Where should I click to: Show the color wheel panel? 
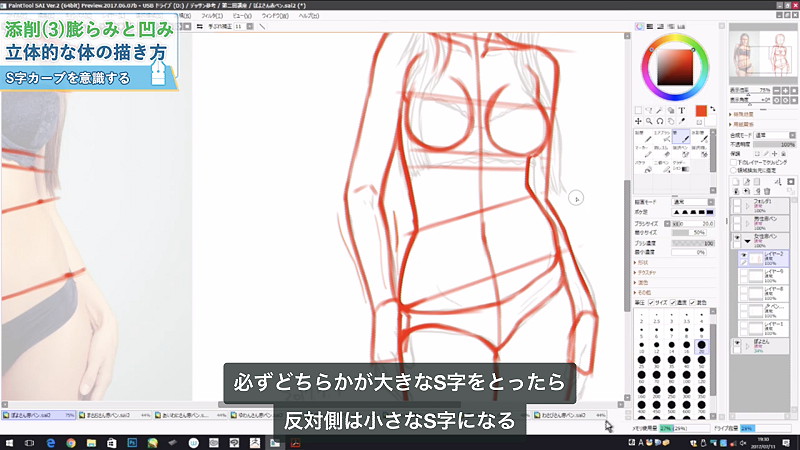tap(639, 27)
